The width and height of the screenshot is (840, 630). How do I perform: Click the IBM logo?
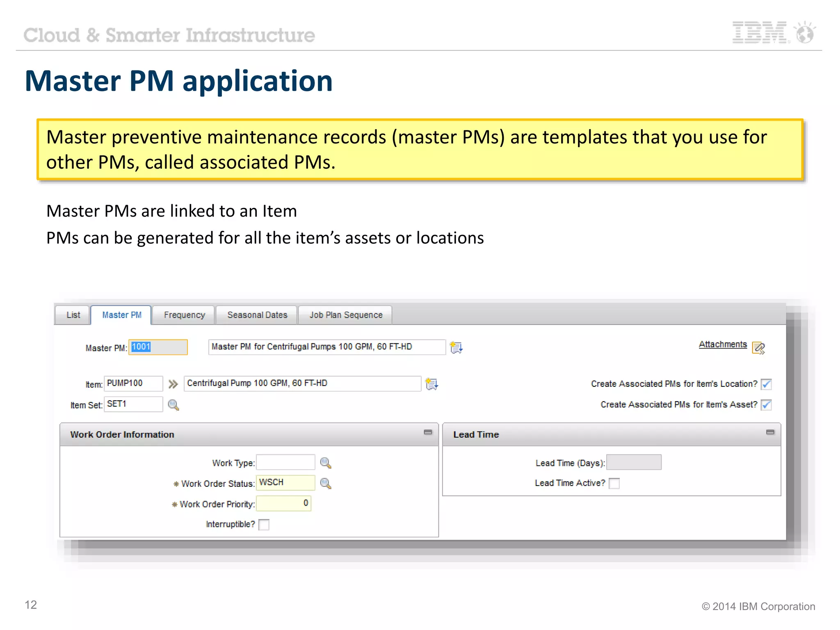pos(760,32)
